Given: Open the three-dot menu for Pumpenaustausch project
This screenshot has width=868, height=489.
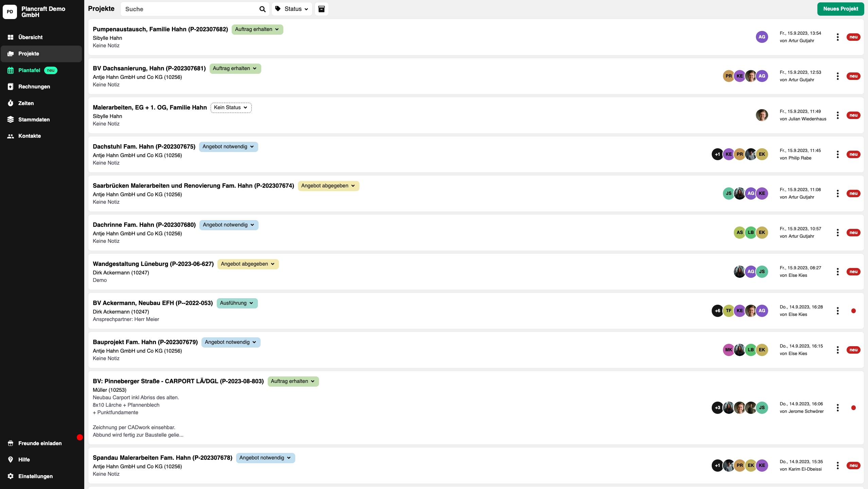Looking at the screenshot, I should click(837, 37).
